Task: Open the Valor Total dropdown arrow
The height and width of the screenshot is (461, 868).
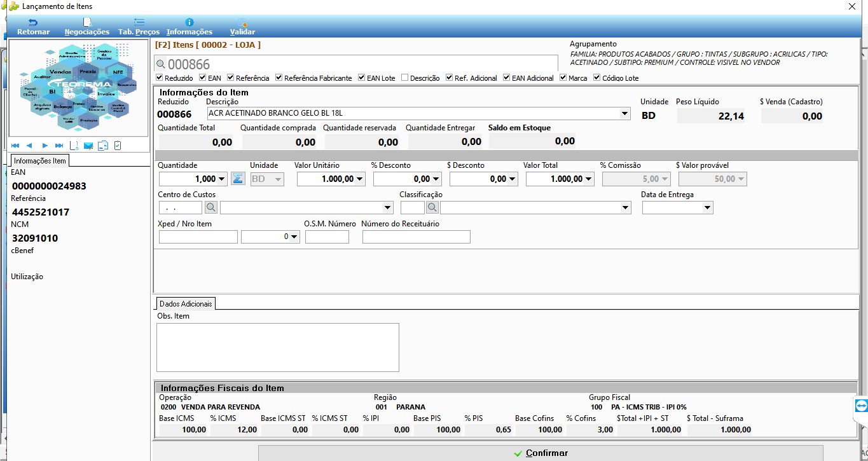Action: pyautogui.click(x=589, y=179)
